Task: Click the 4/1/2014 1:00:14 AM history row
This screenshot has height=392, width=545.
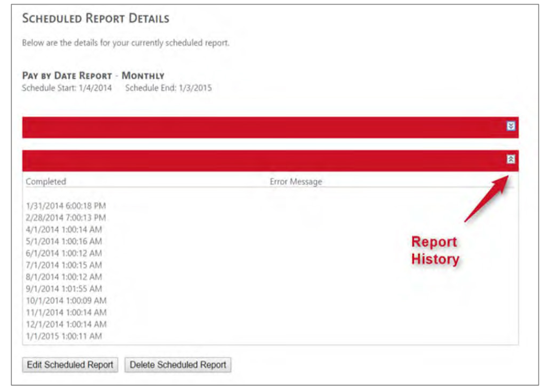Action: click(x=64, y=230)
